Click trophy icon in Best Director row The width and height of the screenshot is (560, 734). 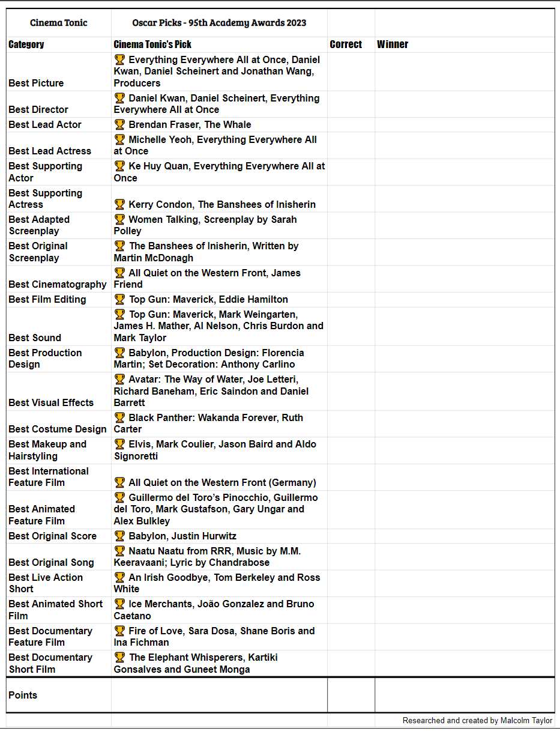(119, 98)
